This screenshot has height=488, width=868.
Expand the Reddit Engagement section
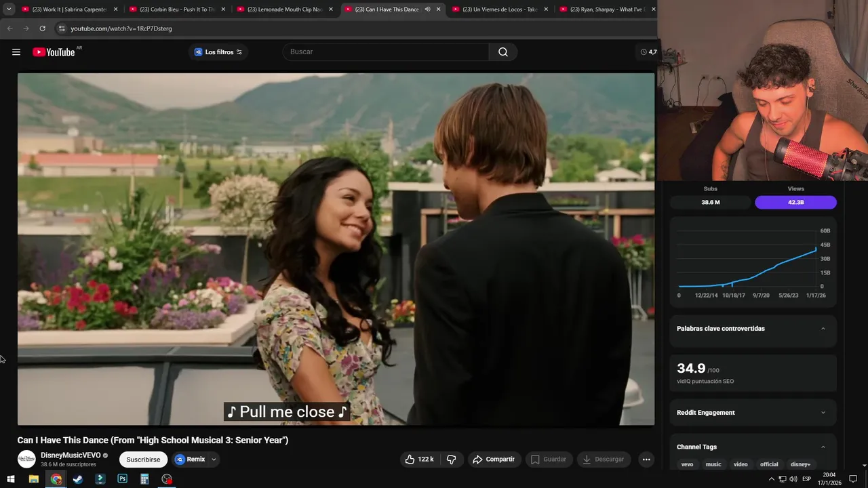click(x=823, y=413)
